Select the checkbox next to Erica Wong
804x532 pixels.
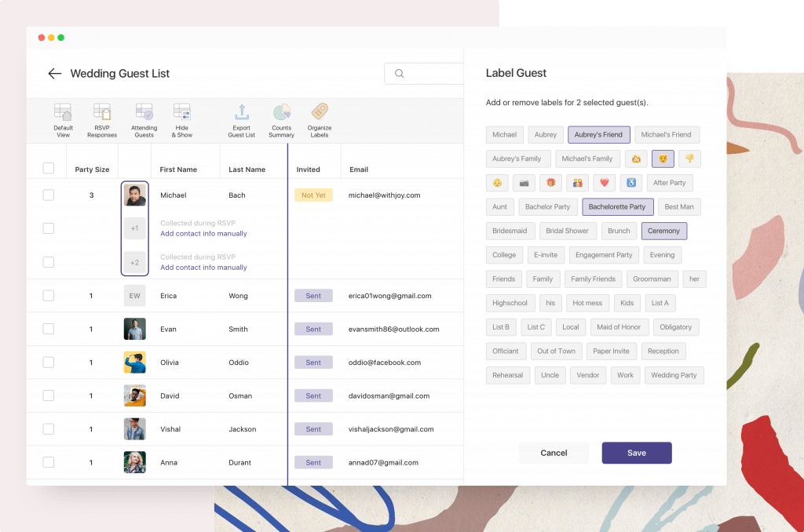tap(49, 296)
